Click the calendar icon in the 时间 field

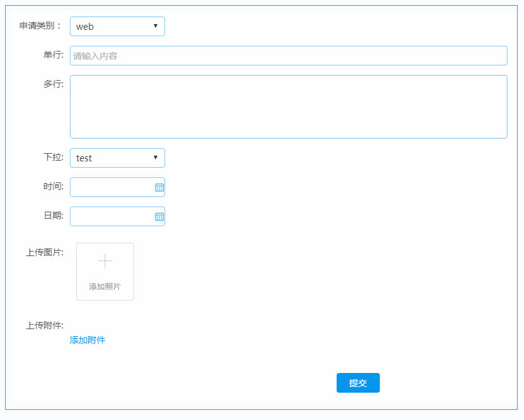159,187
